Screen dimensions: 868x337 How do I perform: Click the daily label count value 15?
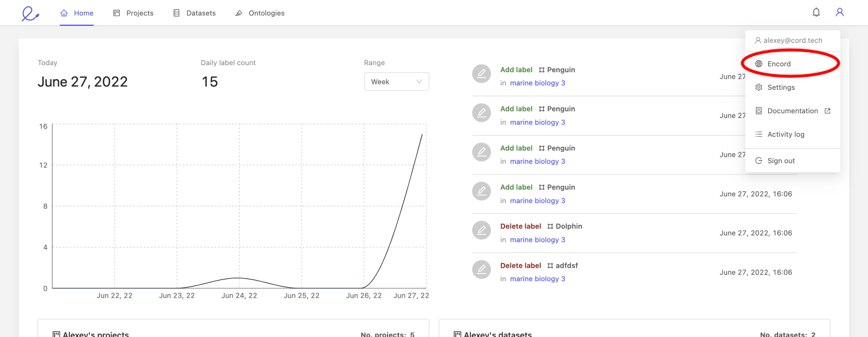[x=210, y=82]
